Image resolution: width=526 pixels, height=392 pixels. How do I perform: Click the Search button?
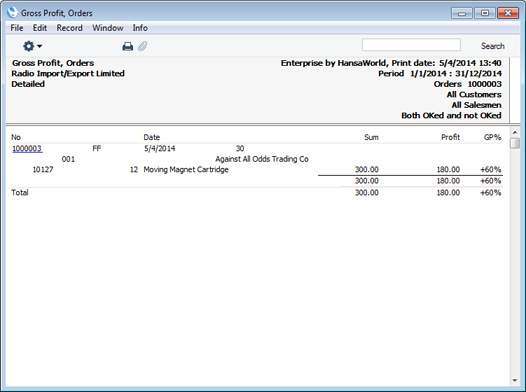tap(492, 46)
